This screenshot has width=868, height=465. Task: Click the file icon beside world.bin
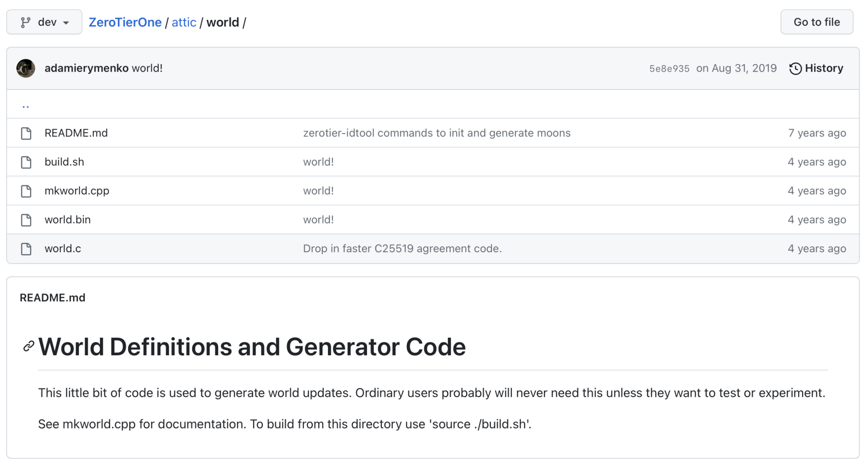[26, 220]
